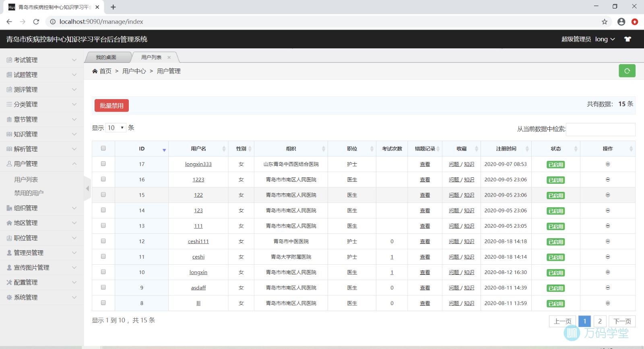Click the search-in-current-data input field
Image resolution: width=644 pixels, height=349 pixels.
(x=601, y=129)
